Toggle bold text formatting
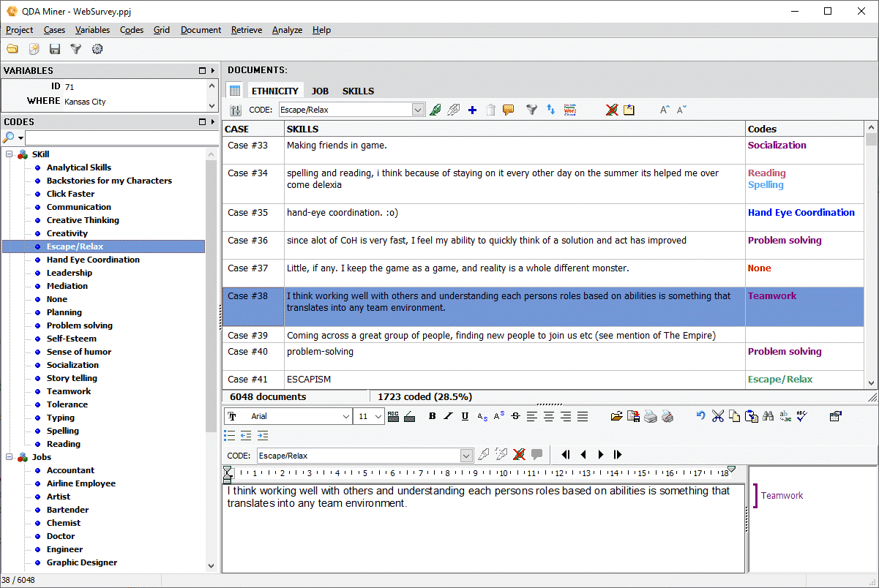 click(x=432, y=416)
